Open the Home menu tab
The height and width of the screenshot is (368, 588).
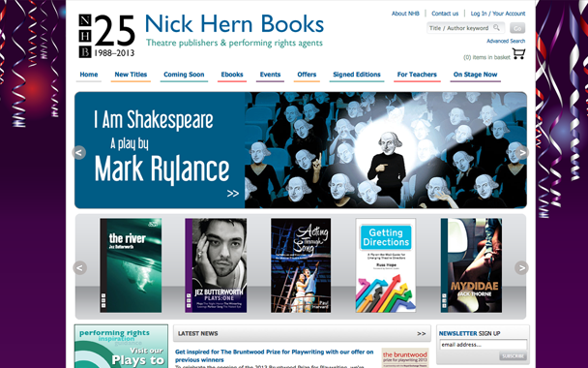click(x=89, y=75)
